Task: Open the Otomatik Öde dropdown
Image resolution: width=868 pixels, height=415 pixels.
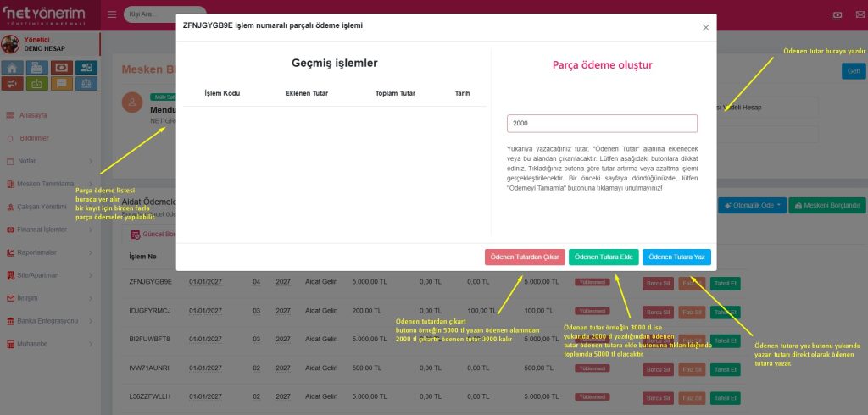Action: (750, 205)
